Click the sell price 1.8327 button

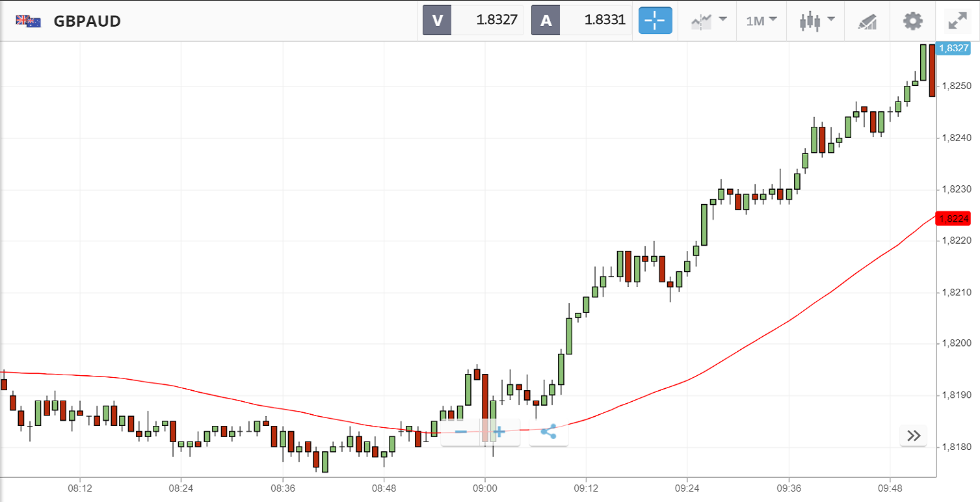(x=473, y=20)
